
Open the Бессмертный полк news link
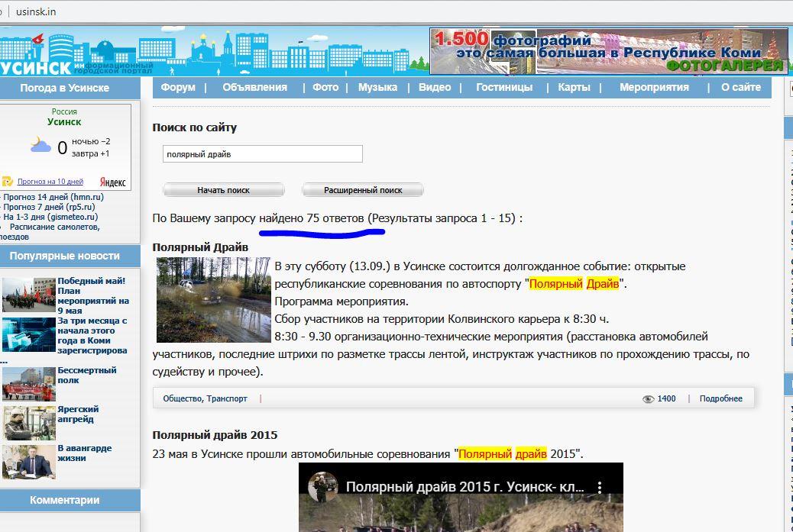[87, 375]
